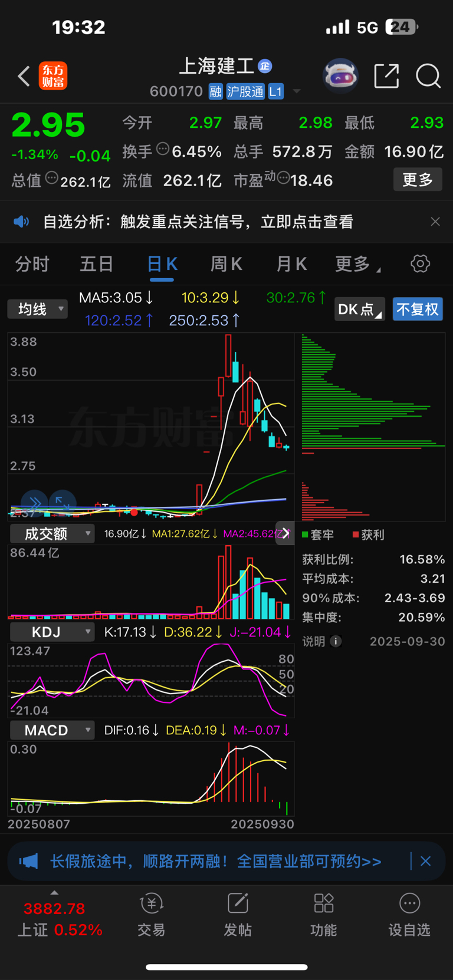
Task: Tap the KDJ indicator chart
Action: [x=151, y=680]
